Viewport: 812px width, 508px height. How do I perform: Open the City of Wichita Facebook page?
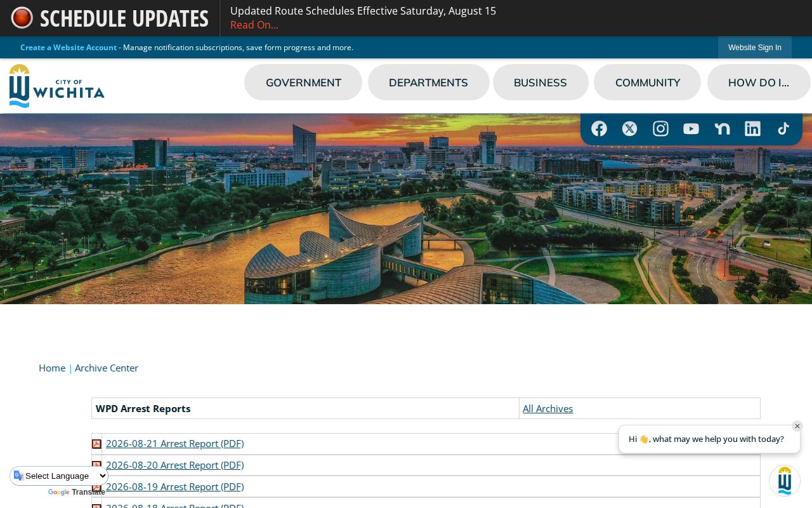coord(599,129)
